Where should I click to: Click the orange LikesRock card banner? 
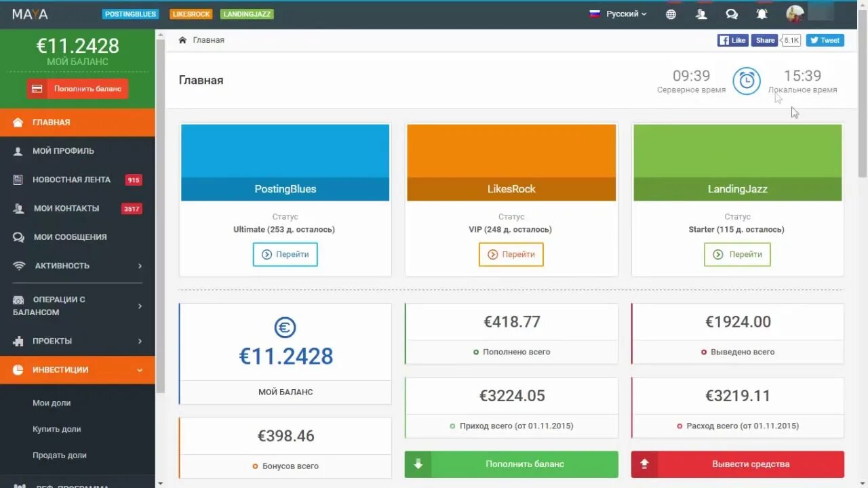click(x=511, y=163)
